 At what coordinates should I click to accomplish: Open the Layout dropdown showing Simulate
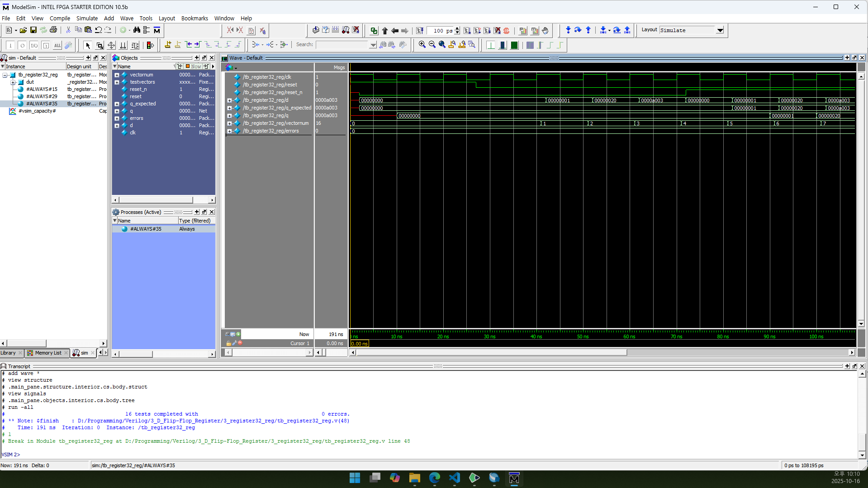720,30
